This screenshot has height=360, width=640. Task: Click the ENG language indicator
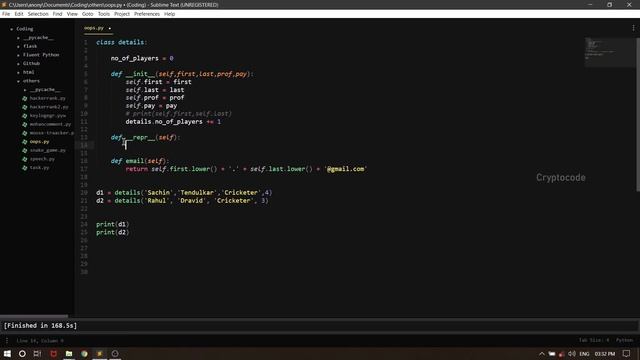pos(584,353)
